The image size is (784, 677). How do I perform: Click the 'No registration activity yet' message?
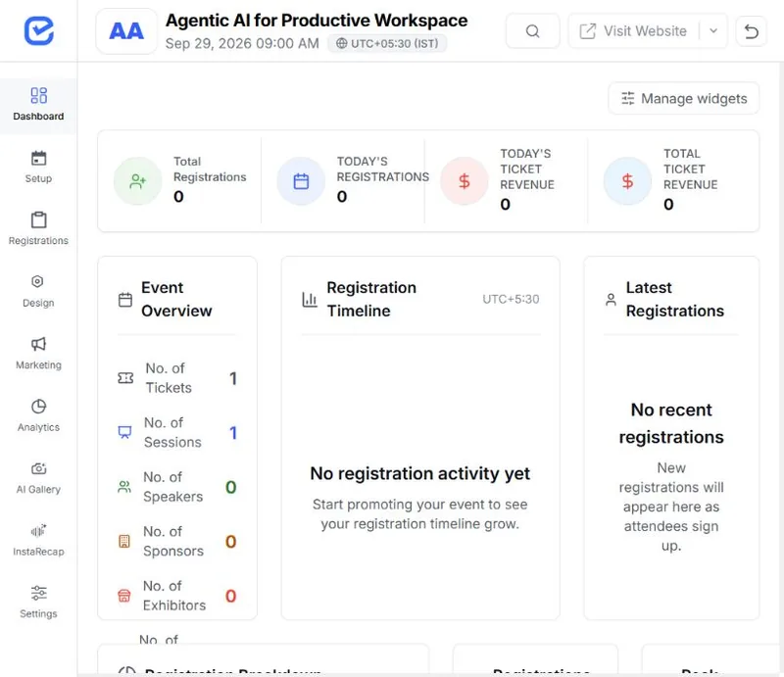tap(420, 473)
